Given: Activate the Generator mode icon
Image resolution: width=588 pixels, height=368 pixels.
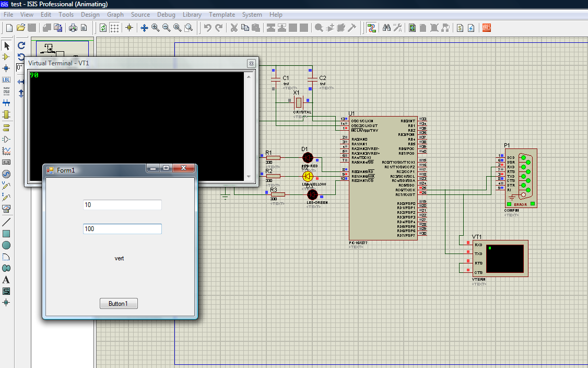Looking at the screenshot, I should point(6,174).
